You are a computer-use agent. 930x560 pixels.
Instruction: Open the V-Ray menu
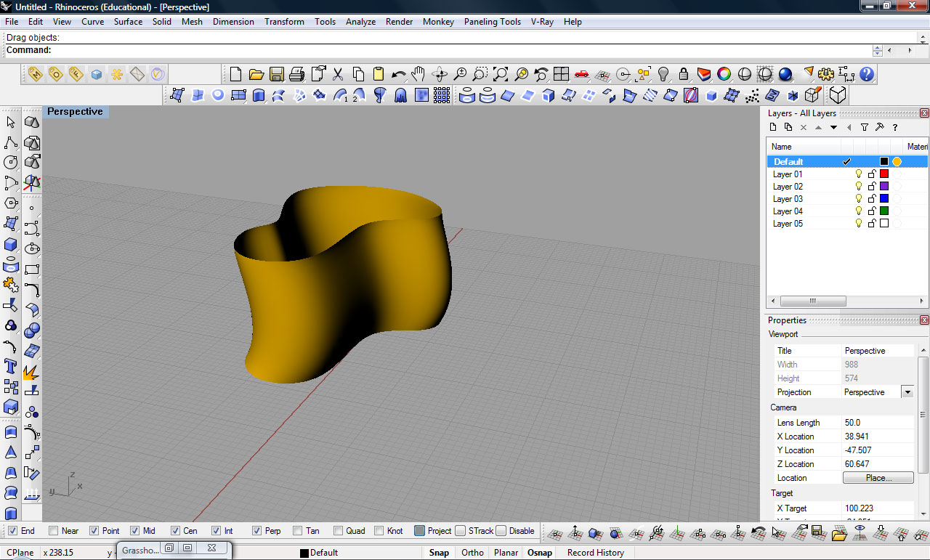[x=542, y=22]
